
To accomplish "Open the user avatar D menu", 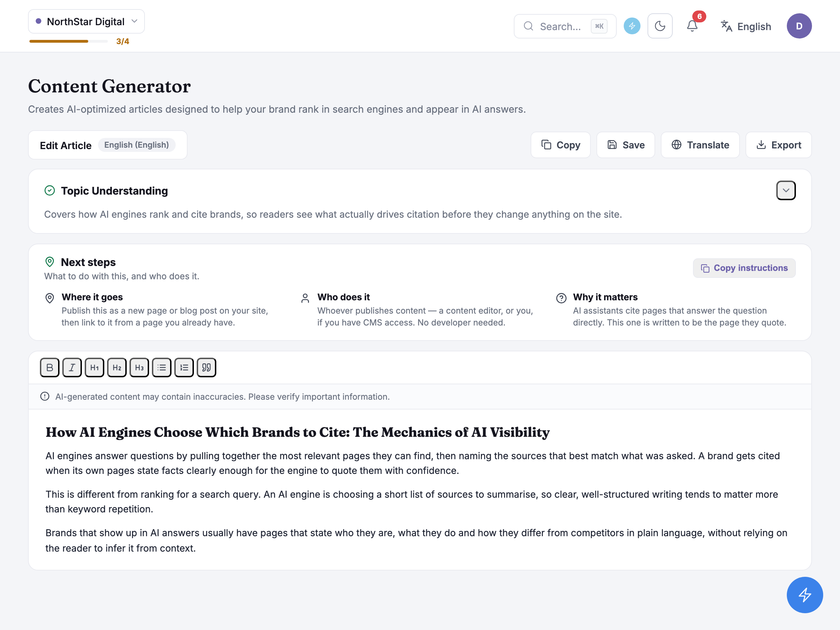I will [799, 26].
